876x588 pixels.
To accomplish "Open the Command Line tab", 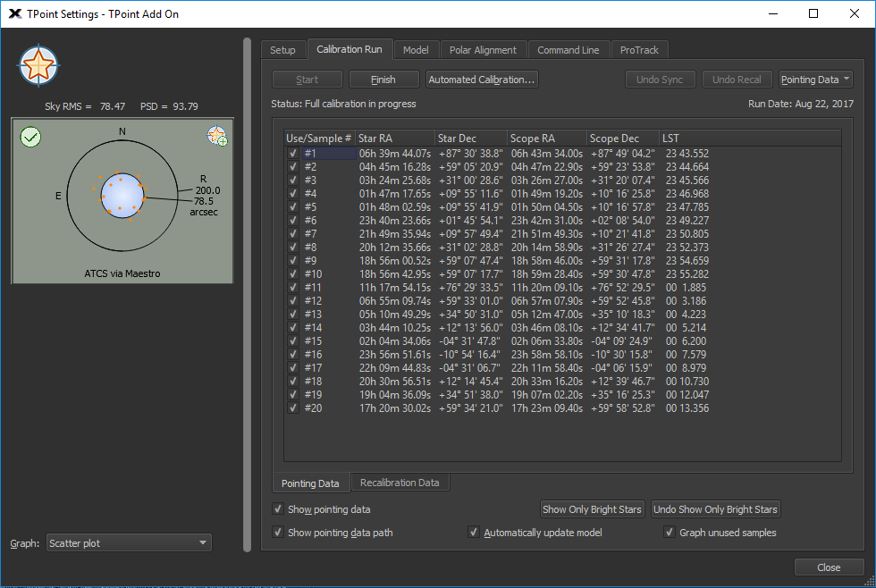I will click(569, 50).
